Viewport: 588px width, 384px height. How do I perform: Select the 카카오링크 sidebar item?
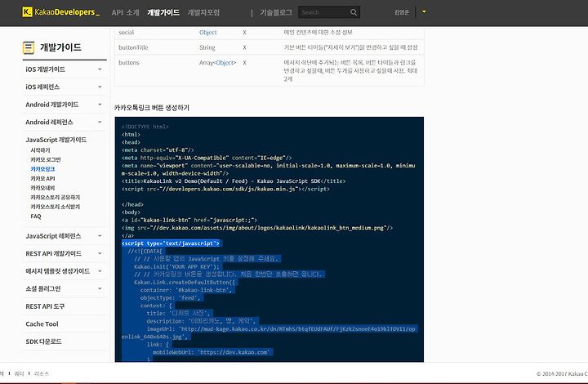(x=42, y=169)
